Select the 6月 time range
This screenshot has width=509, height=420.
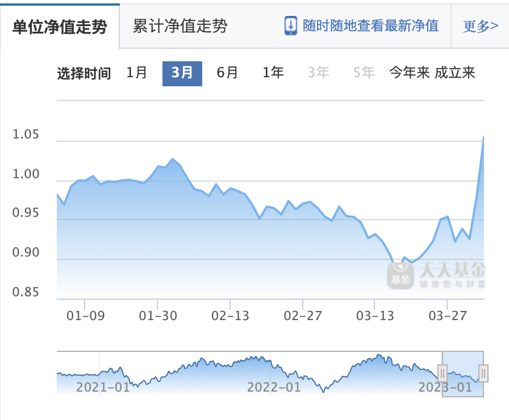coord(226,73)
